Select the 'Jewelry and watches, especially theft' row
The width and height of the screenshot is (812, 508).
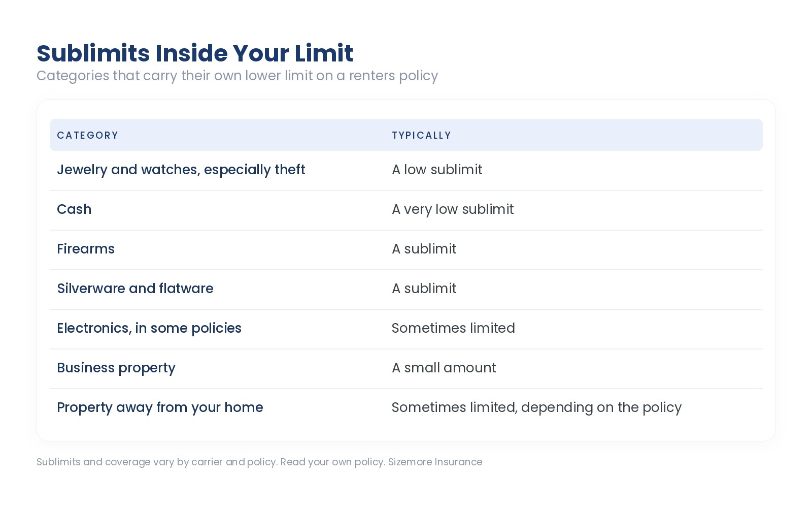pos(406,170)
